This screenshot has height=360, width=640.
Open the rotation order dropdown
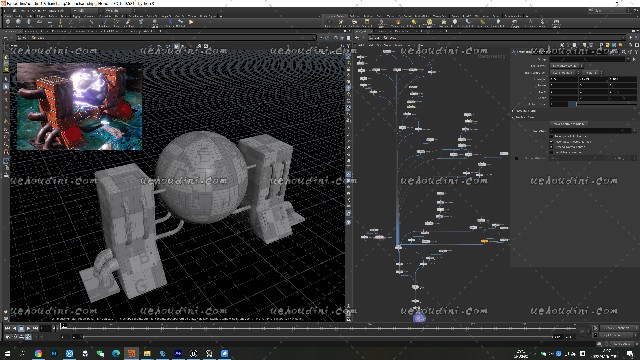593,73
